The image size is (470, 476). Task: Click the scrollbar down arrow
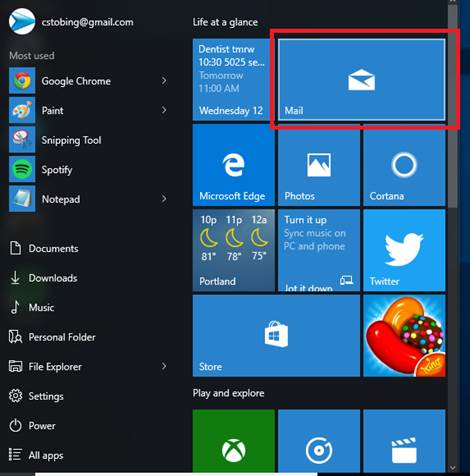point(452,468)
